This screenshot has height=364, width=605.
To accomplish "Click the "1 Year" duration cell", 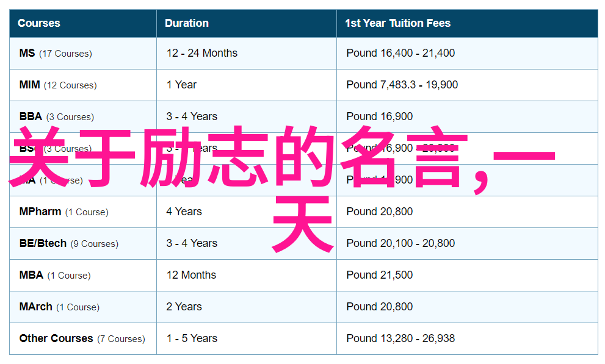I will (247, 85).
